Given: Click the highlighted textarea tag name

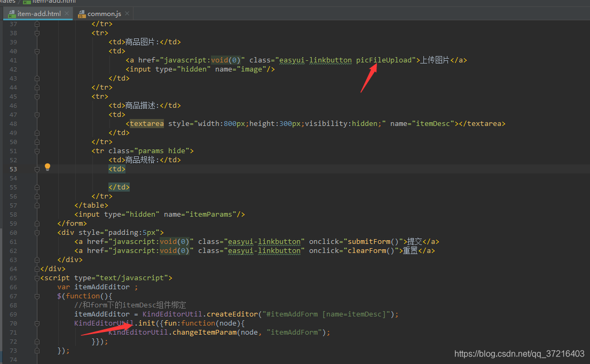Looking at the screenshot, I should pos(147,124).
